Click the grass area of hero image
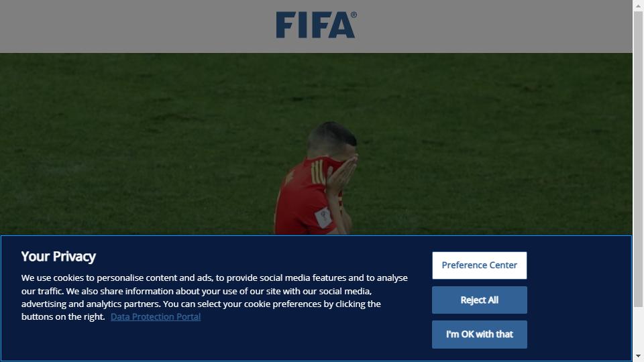 (123, 143)
